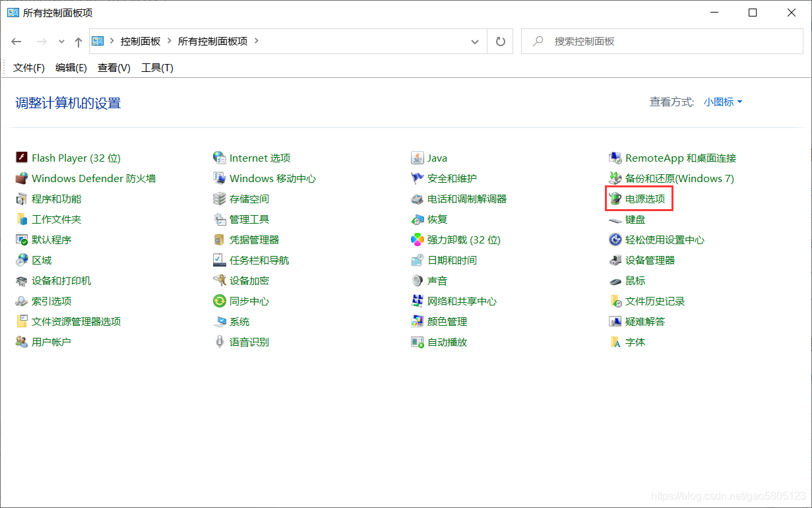
Task: Click the 设备加密 keys icon
Action: point(220,280)
